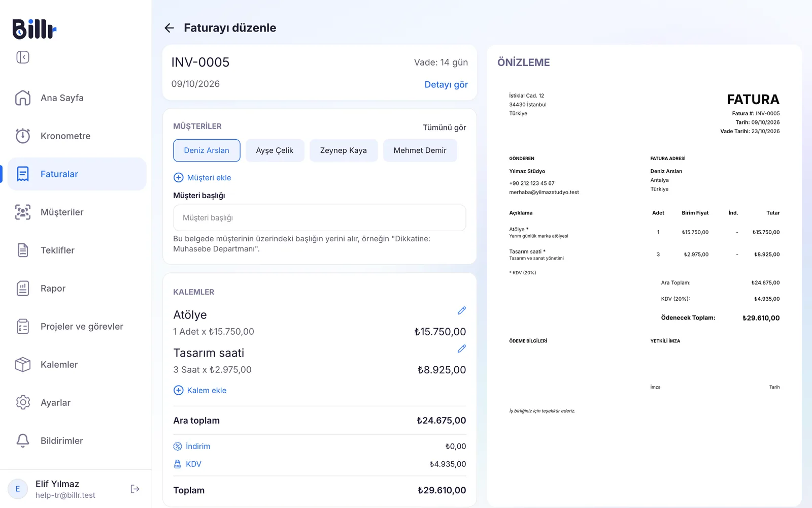Click Ödenecek Toplam ₺29.610,00 in preview
The width and height of the screenshot is (812, 508).
pos(720,318)
